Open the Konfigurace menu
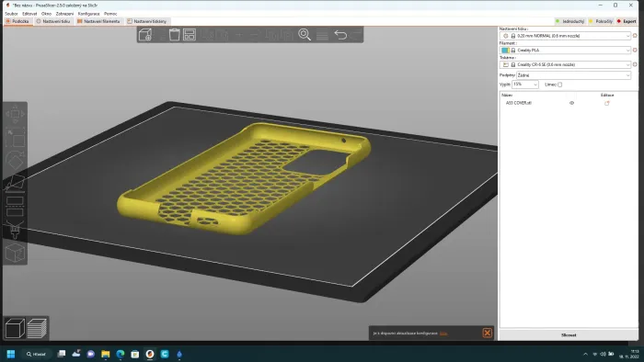644x362 pixels. 88,14
